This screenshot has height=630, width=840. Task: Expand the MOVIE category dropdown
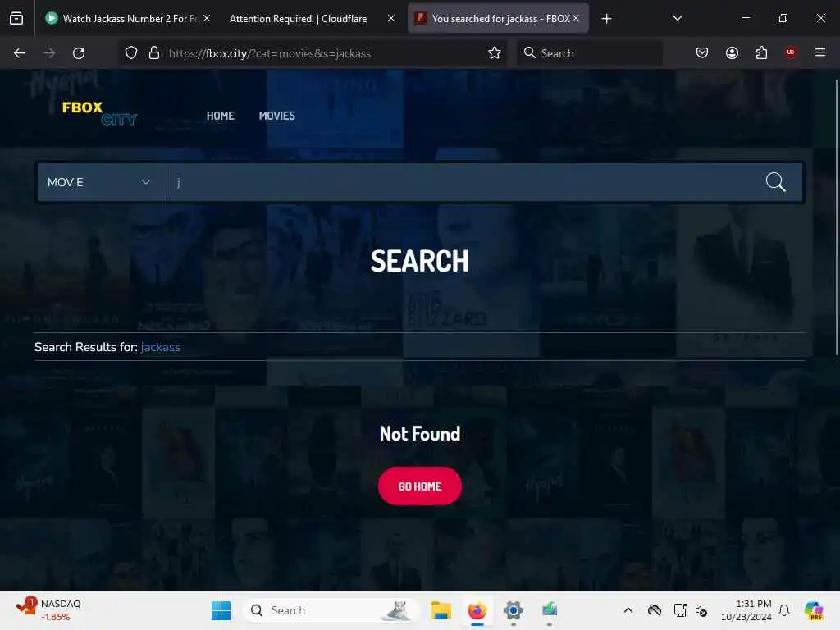pyautogui.click(x=101, y=182)
